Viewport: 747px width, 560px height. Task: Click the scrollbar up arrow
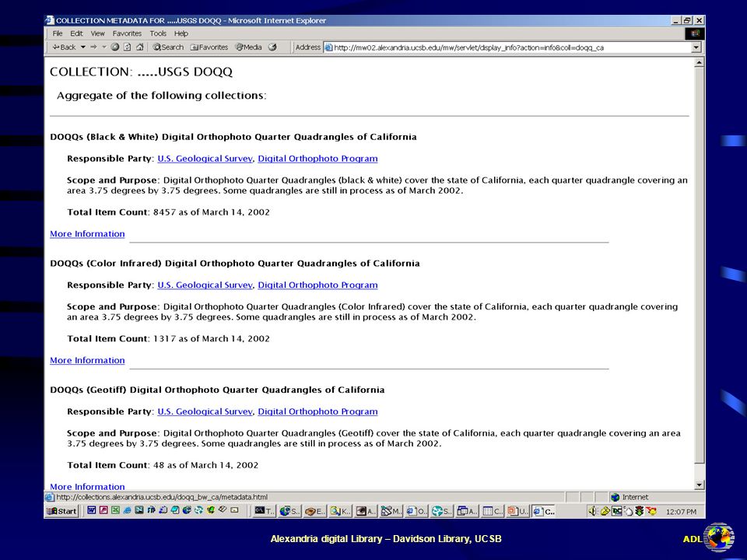[699, 62]
